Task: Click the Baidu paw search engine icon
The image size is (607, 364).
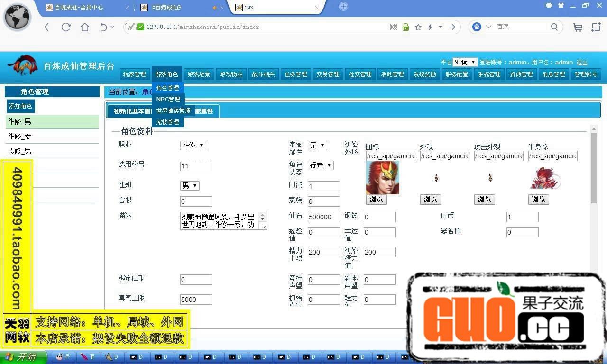Action: click(477, 27)
